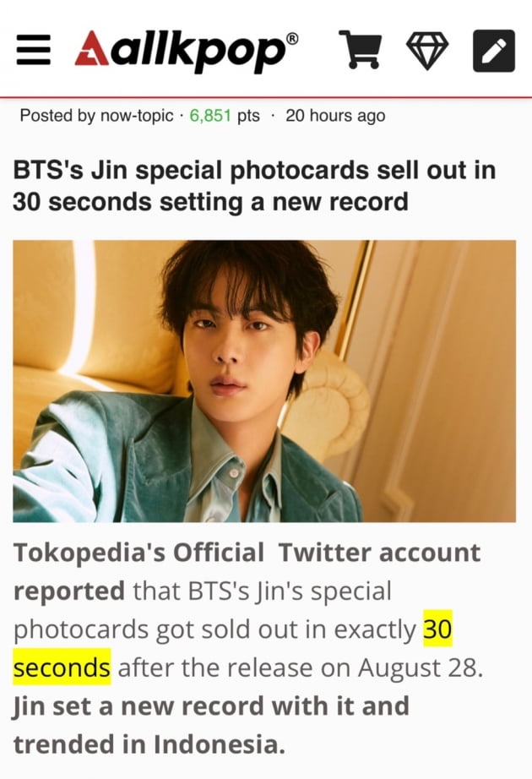The height and width of the screenshot is (779, 532).
Task: Open the diamond rewards icon
Action: [x=427, y=51]
